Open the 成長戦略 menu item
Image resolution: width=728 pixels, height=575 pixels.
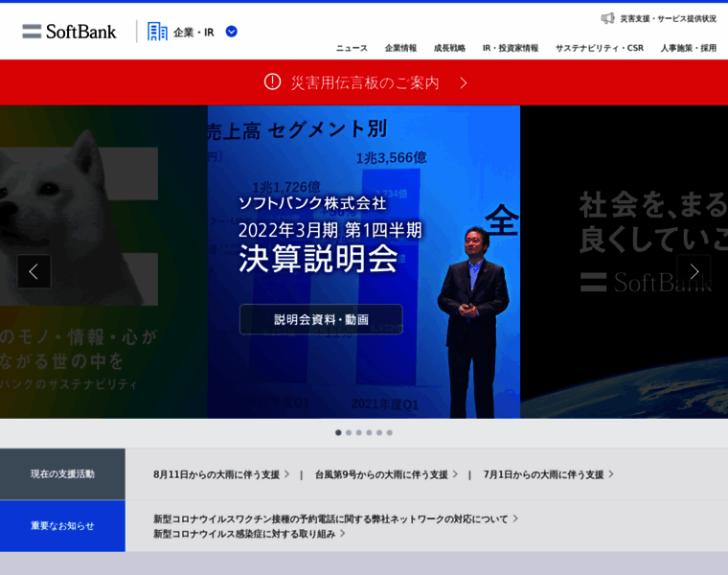tap(449, 48)
